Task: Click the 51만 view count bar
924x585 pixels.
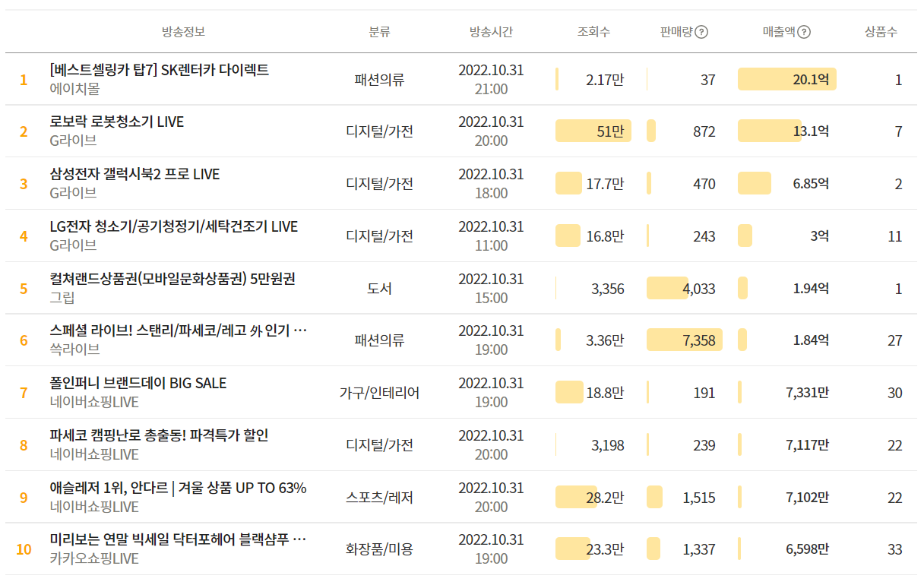Action: click(593, 131)
